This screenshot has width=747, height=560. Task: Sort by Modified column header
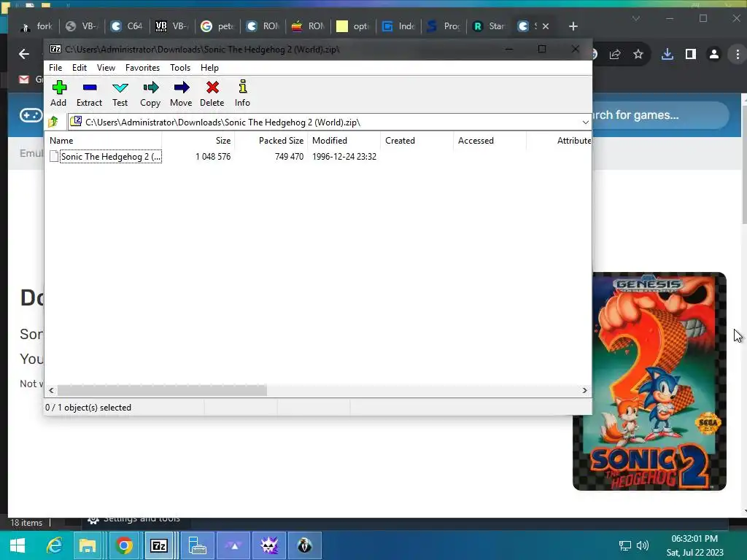[344, 141]
